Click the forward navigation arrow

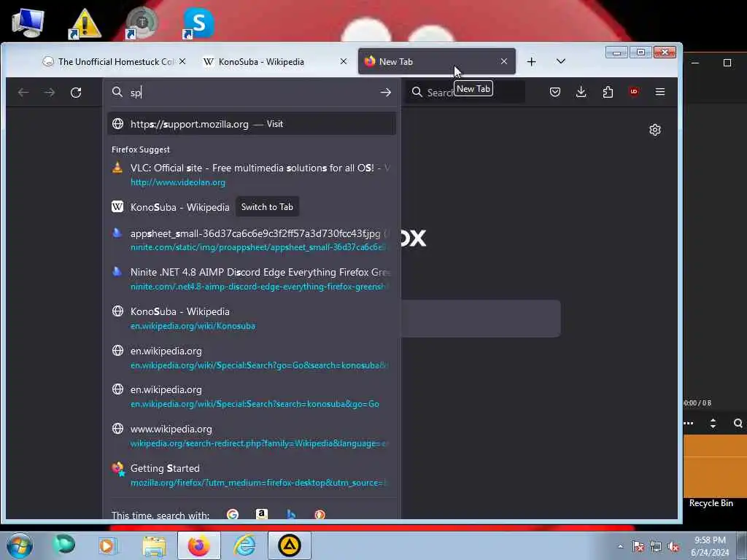pyautogui.click(x=50, y=93)
